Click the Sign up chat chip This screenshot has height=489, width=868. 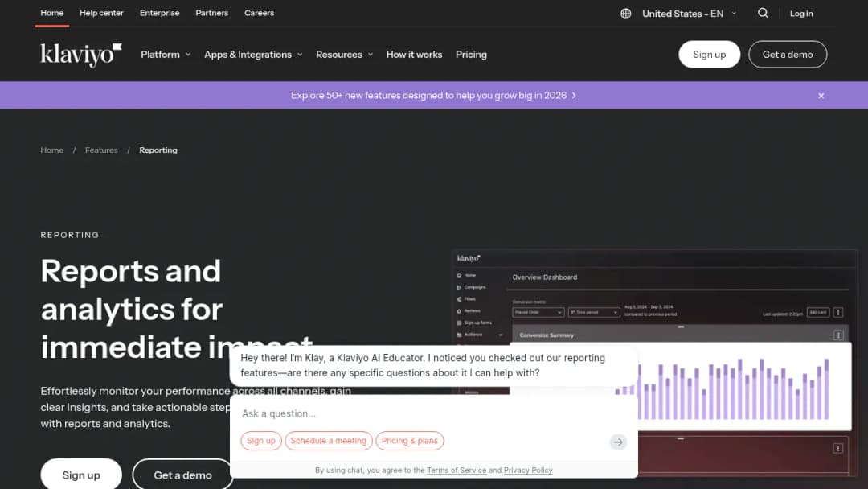[x=260, y=441]
